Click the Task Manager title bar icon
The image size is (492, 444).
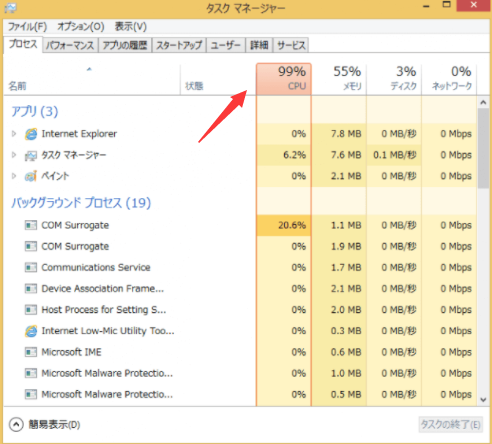pos(11,8)
